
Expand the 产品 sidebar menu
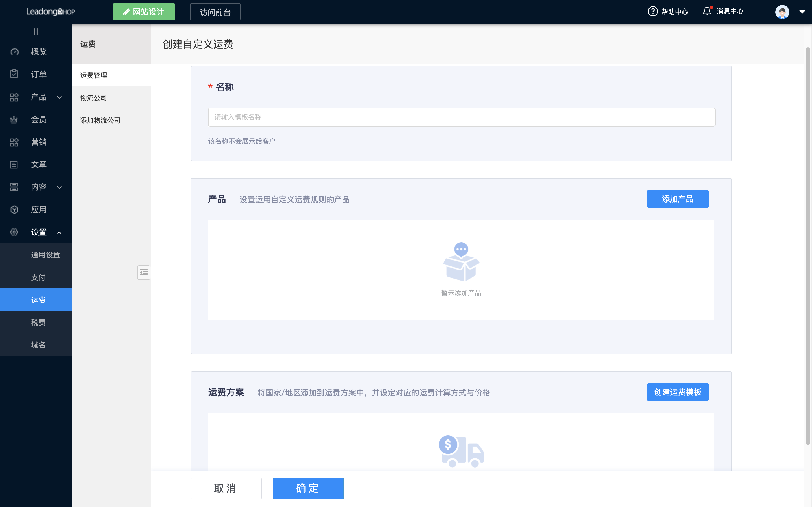pos(59,97)
